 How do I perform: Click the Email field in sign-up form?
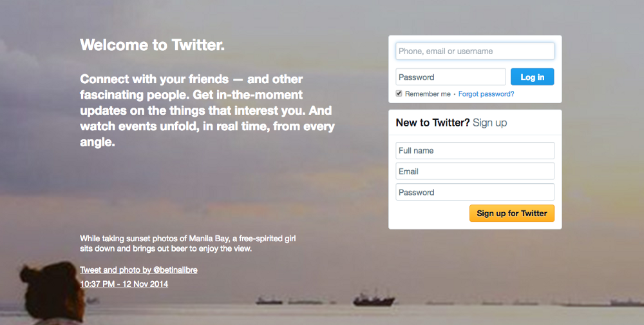tap(475, 172)
